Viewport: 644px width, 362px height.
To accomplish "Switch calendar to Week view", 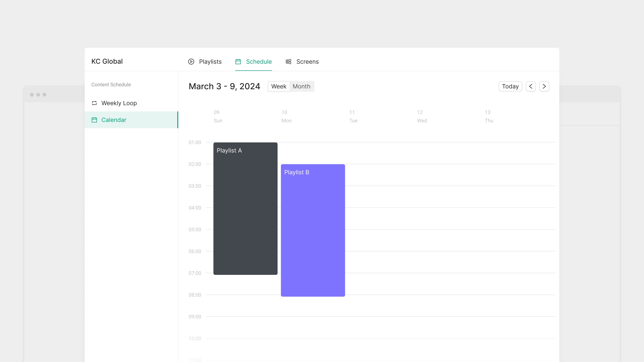I will (278, 86).
